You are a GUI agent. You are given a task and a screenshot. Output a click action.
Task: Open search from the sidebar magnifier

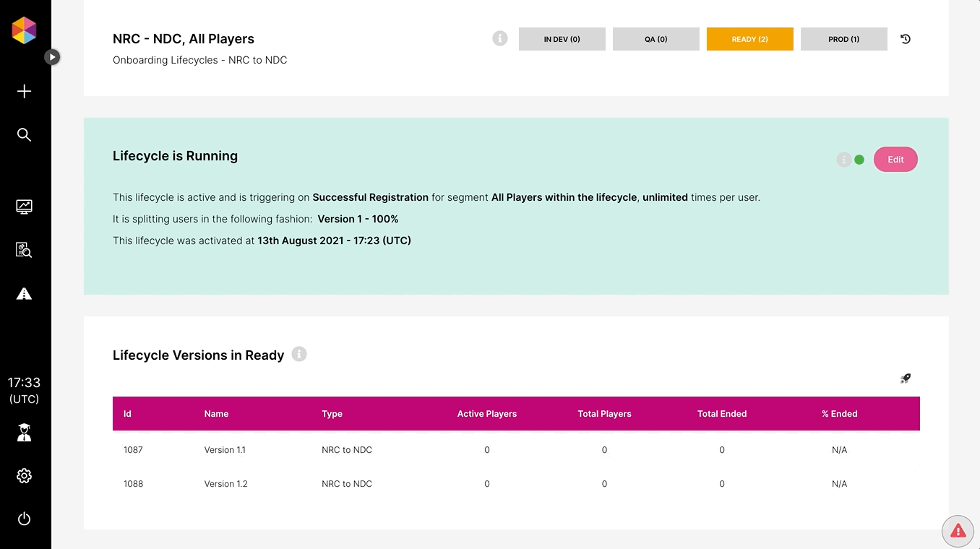click(24, 135)
